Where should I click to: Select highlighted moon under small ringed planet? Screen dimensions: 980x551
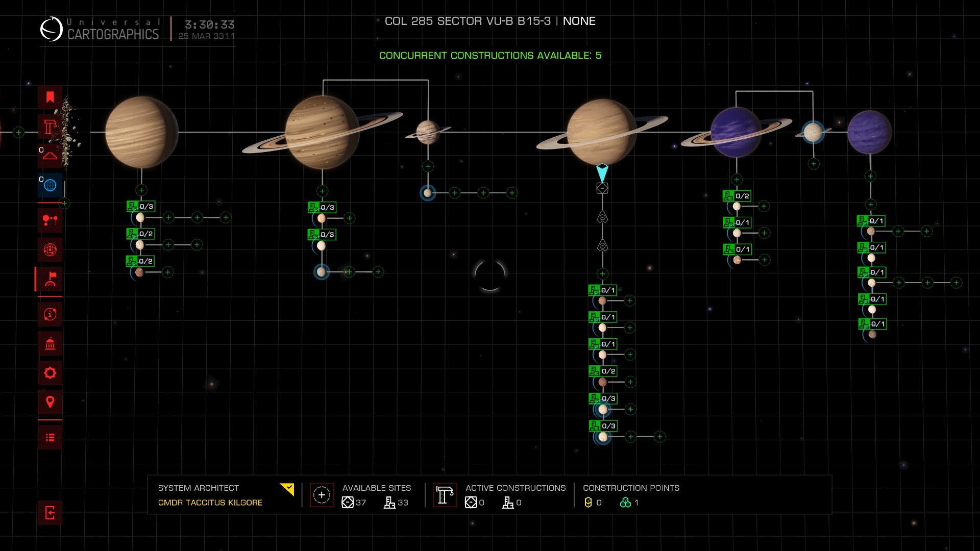coord(428,193)
